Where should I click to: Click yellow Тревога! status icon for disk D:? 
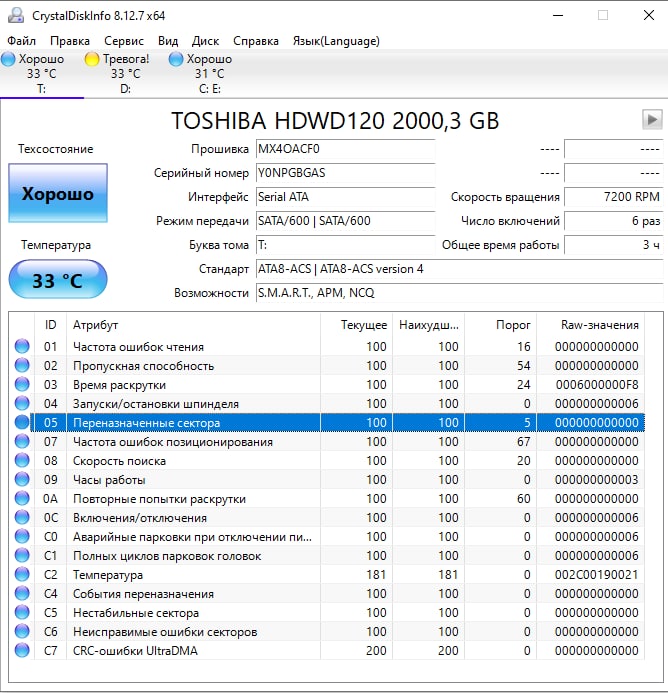[92, 59]
